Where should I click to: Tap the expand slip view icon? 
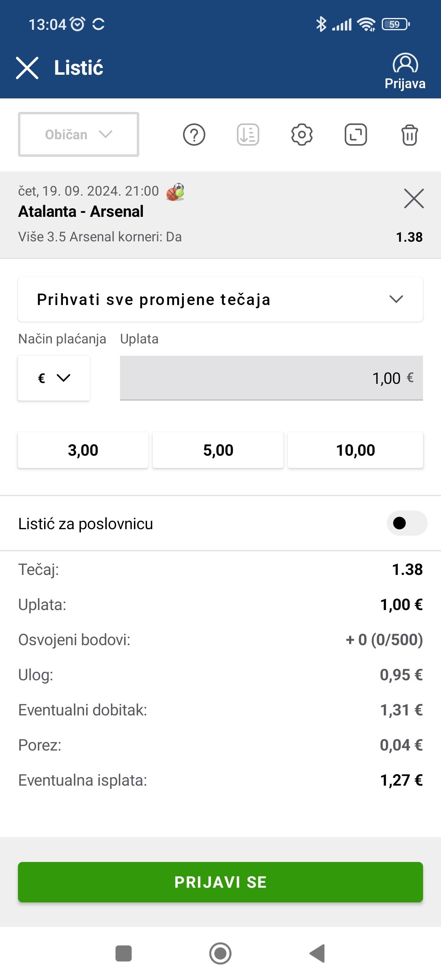(356, 135)
